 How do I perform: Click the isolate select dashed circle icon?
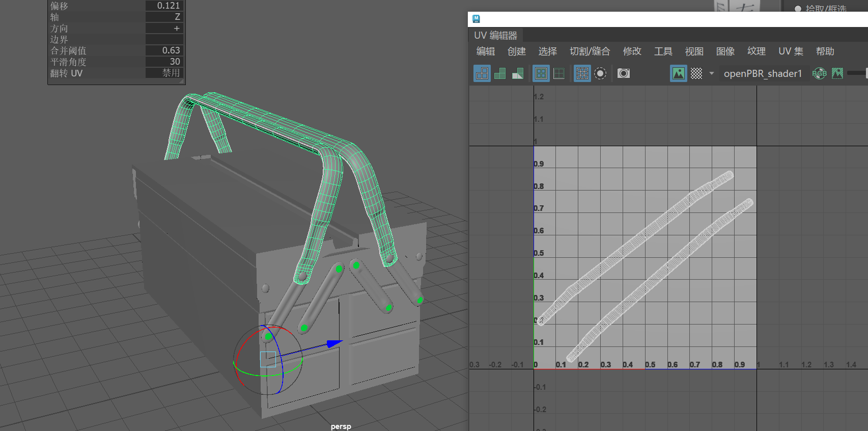coord(601,73)
